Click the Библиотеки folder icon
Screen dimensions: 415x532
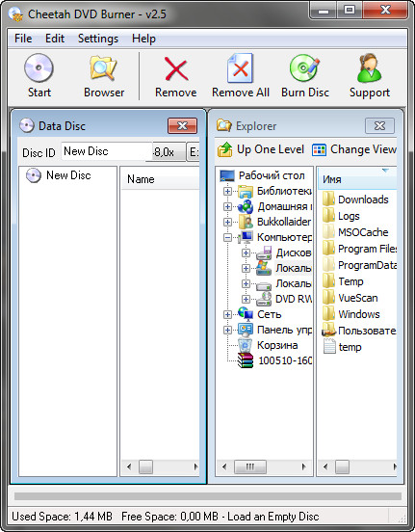pos(246,192)
